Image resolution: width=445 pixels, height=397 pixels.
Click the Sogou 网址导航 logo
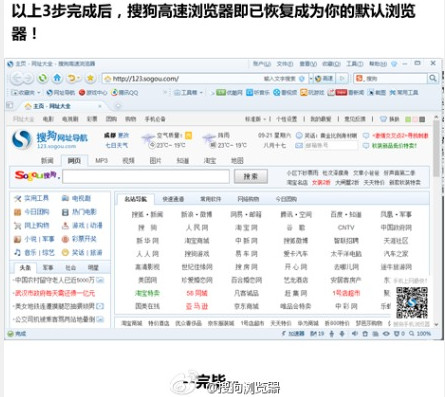click(x=50, y=139)
